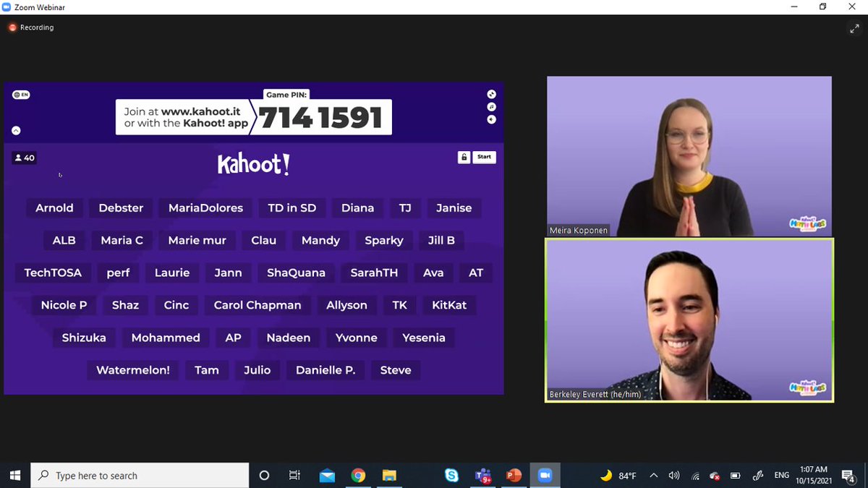
Task: Select player Danielle P.
Action: 325,371
